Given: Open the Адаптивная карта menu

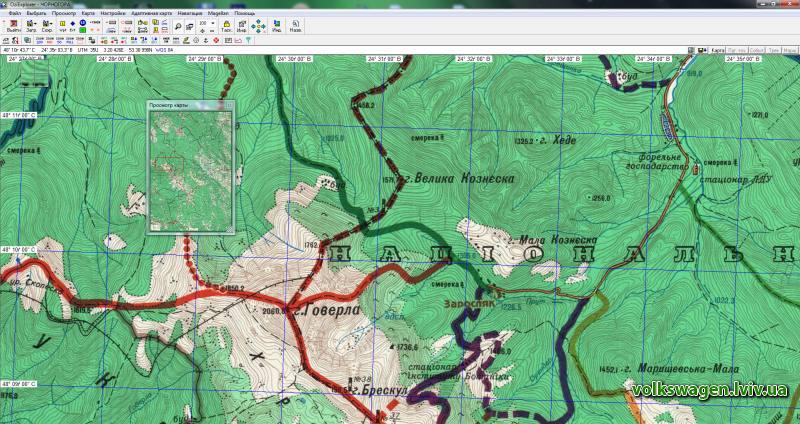Looking at the screenshot, I should point(152,13).
